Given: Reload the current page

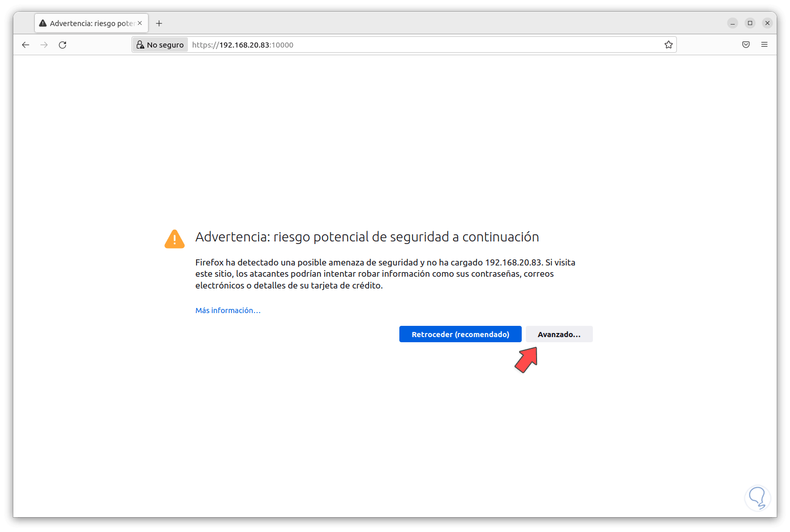Looking at the screenshot, I should point(62,45).
